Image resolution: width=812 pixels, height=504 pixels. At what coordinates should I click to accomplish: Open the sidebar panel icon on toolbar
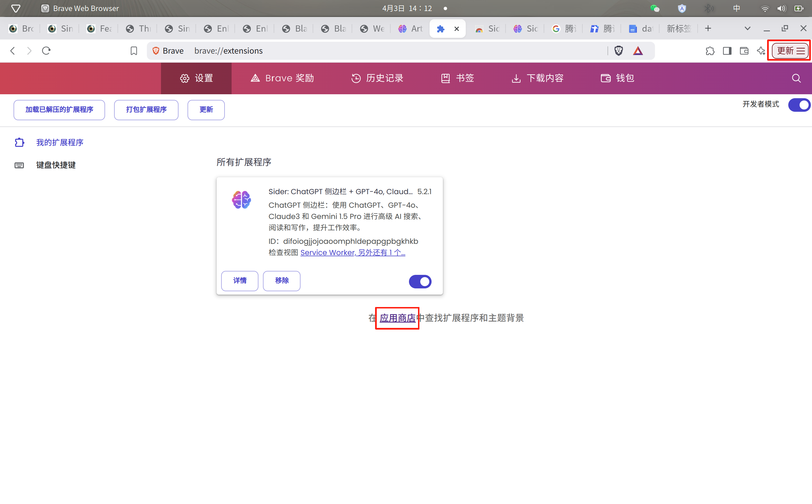(x=727, y=51)
